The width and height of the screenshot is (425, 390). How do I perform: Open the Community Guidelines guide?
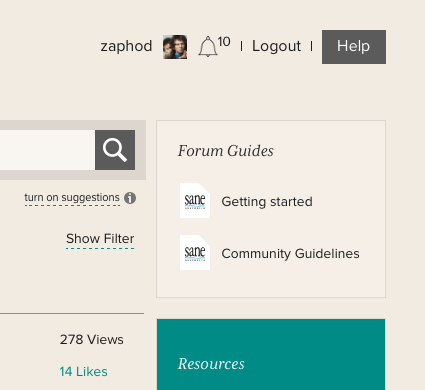click(x=290, y=254)
